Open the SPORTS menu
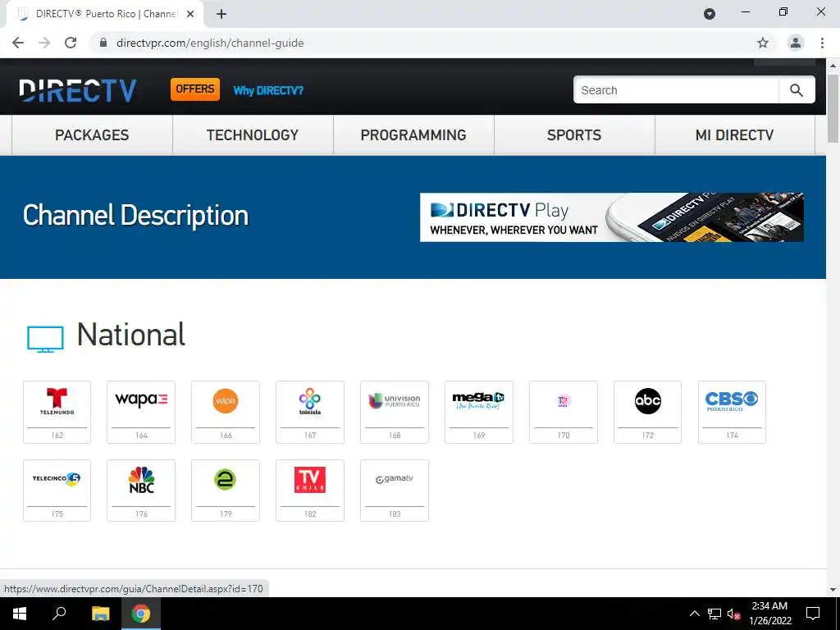 tap(574, 135)
